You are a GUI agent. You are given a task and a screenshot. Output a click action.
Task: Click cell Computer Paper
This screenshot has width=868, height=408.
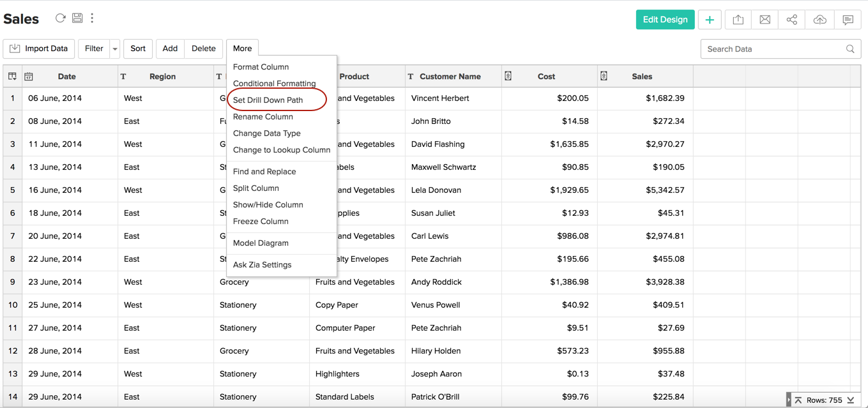[358, 328]
